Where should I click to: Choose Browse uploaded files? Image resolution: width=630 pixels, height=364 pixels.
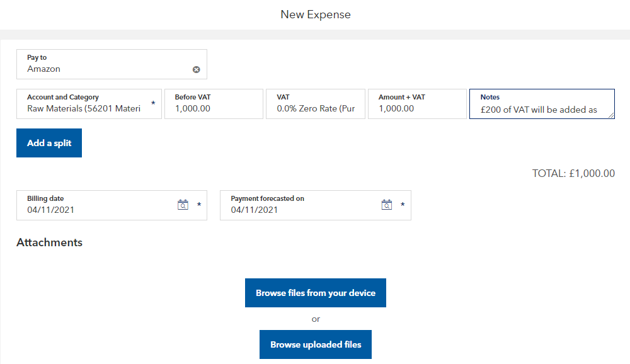click(x=316, y=344)
